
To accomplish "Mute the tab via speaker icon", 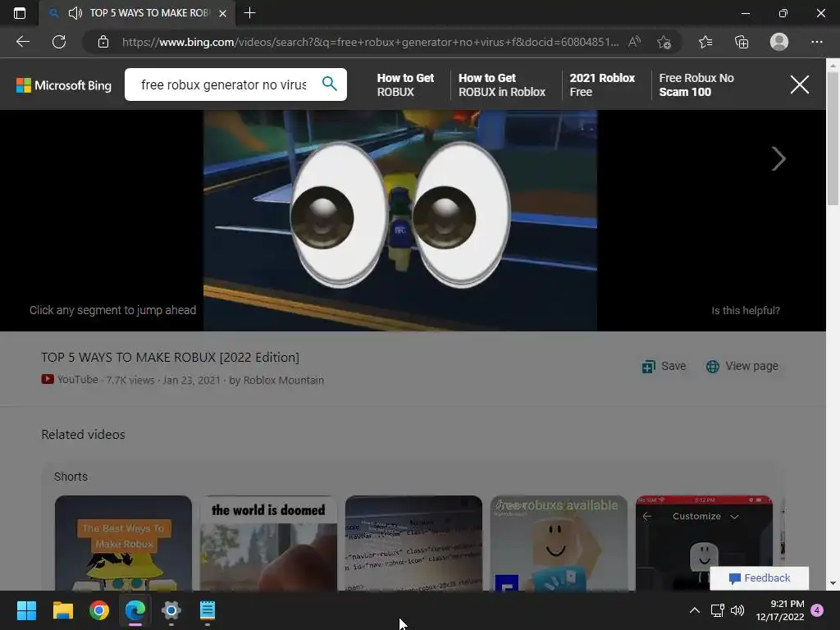I will [75, 13].
